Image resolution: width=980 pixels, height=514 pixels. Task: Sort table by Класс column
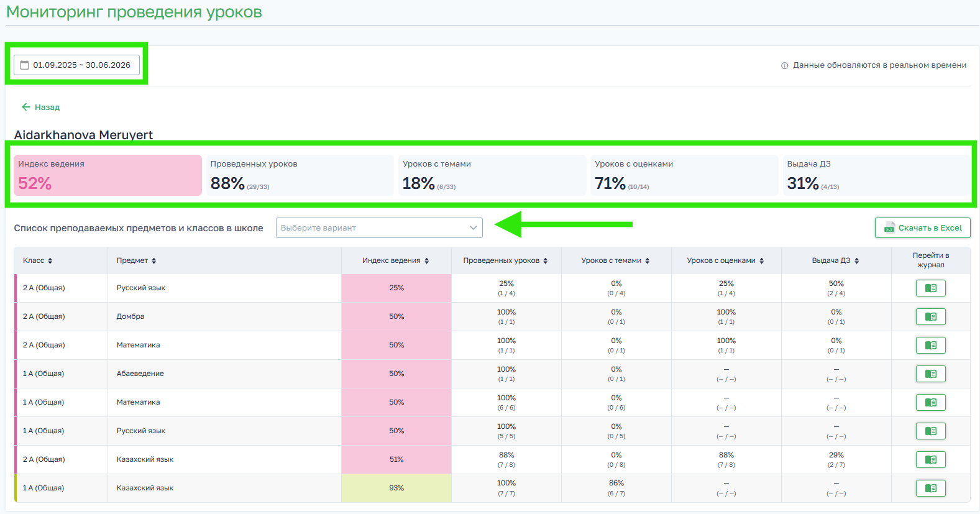point(38,261)
